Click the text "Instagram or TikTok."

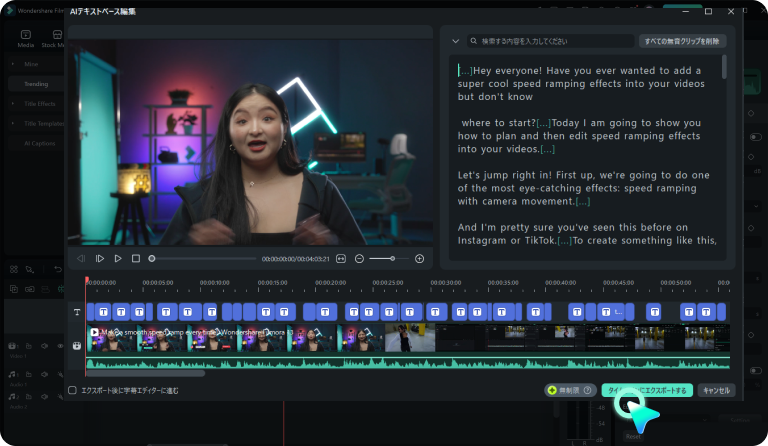(507, 240)
